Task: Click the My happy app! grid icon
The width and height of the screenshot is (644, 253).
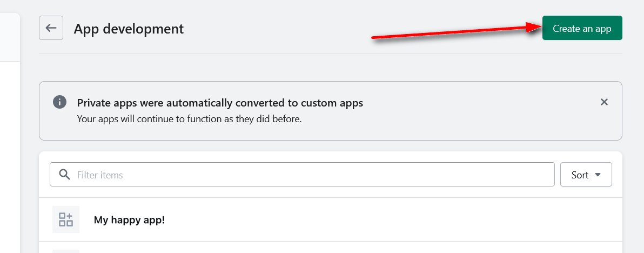Action: pos(66,219)
